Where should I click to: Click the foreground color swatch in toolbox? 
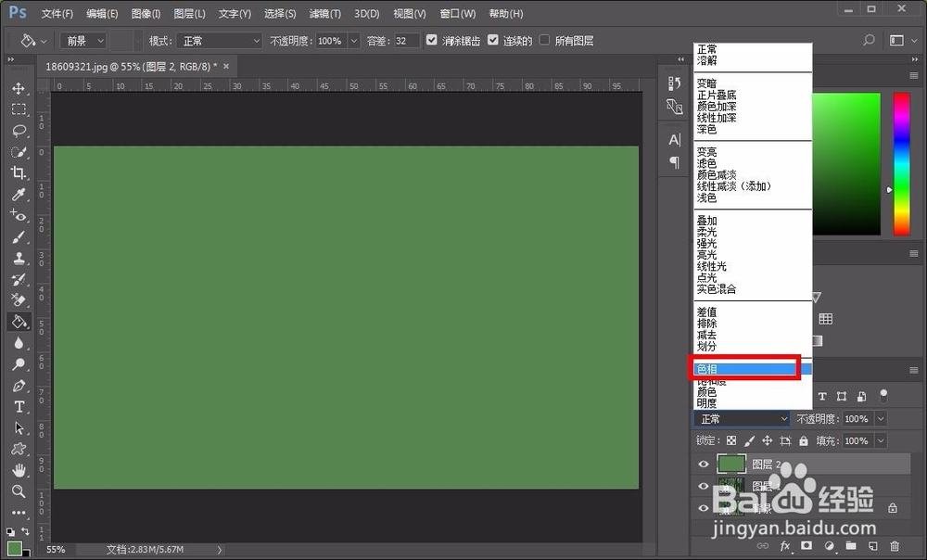(15, 548)
